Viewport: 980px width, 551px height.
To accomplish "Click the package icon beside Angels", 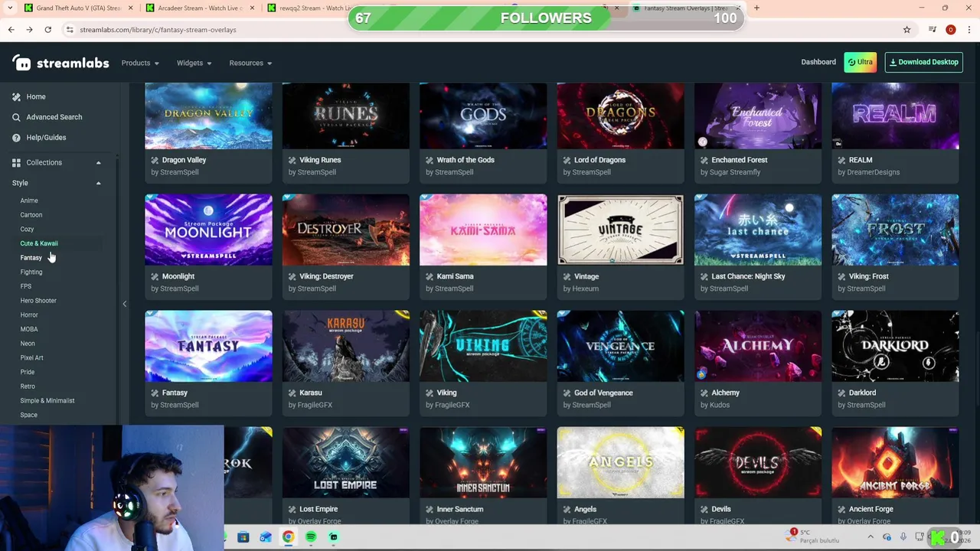I will (567, 509).
